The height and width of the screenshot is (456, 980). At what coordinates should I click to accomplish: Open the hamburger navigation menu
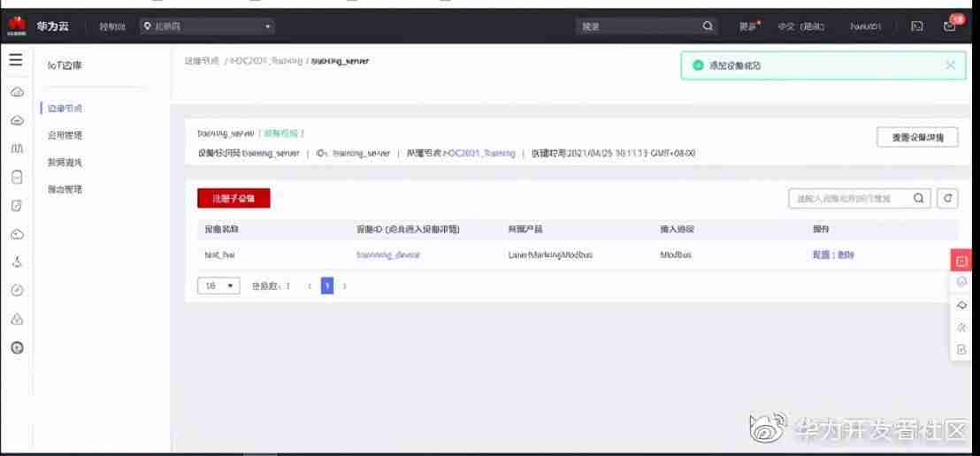point(16,60)
